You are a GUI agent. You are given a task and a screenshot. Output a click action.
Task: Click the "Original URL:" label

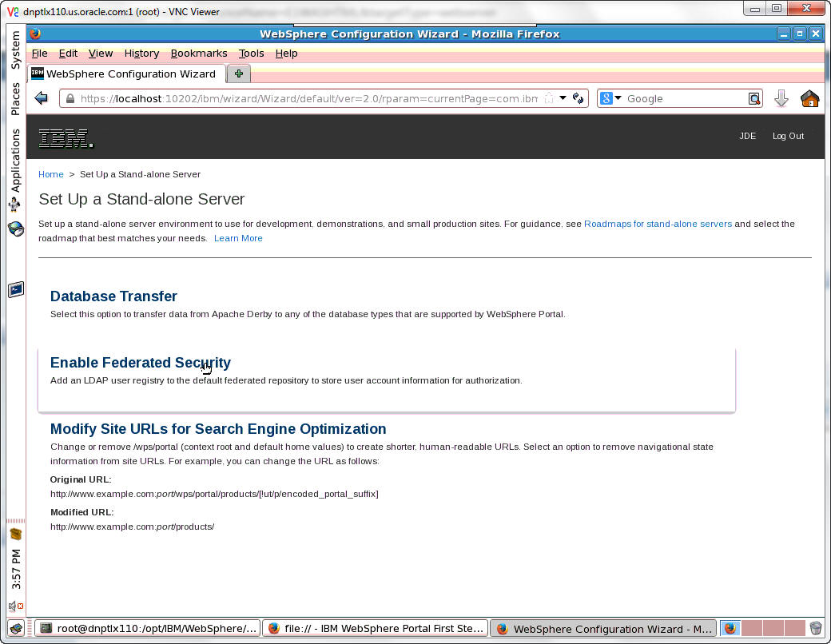point(81,479)
